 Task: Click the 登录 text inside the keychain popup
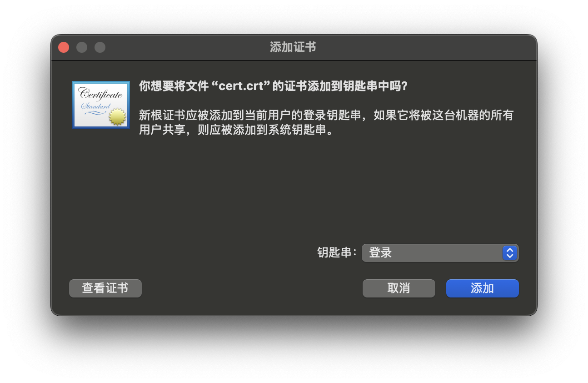tap(380, 253)
